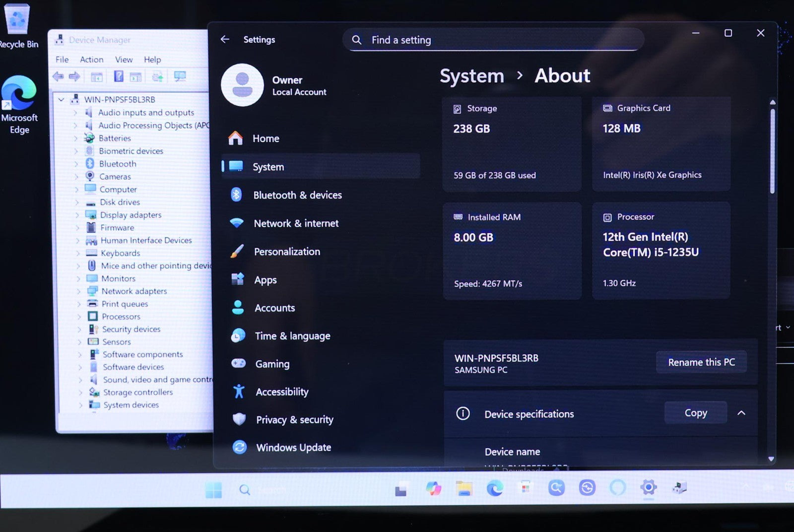
Task: Click the Rename this PC button
Action: (701, 362)
